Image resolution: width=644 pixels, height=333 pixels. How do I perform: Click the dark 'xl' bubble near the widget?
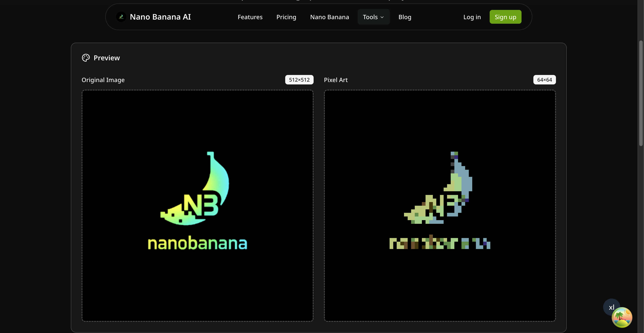click(612, 307)
